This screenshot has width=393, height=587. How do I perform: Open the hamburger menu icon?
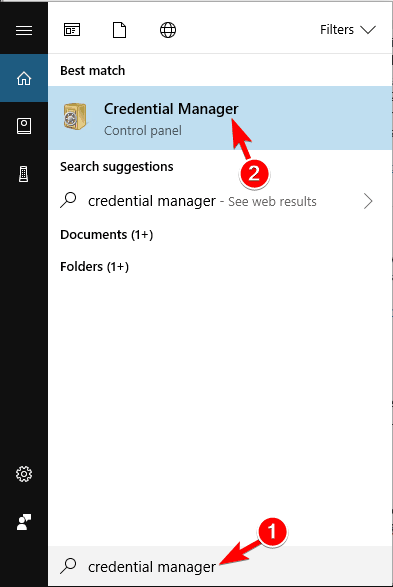(x=24, y=30)
